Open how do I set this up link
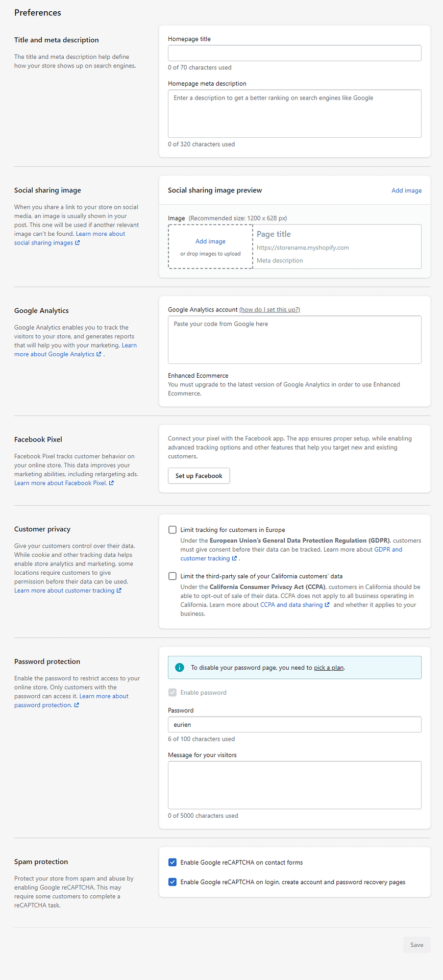This screenshot has width=443, height=980. [x=269, y=310]
